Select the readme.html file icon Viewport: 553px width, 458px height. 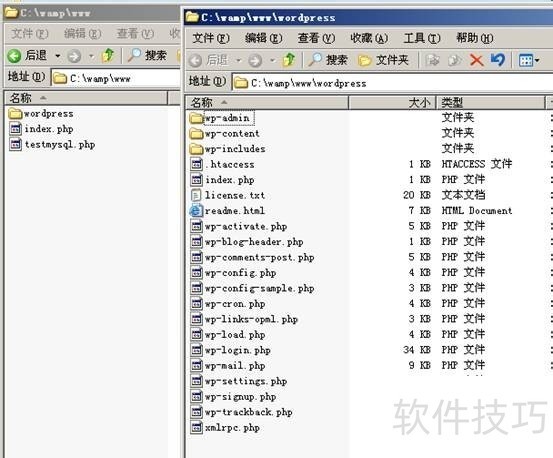(196, 210)
